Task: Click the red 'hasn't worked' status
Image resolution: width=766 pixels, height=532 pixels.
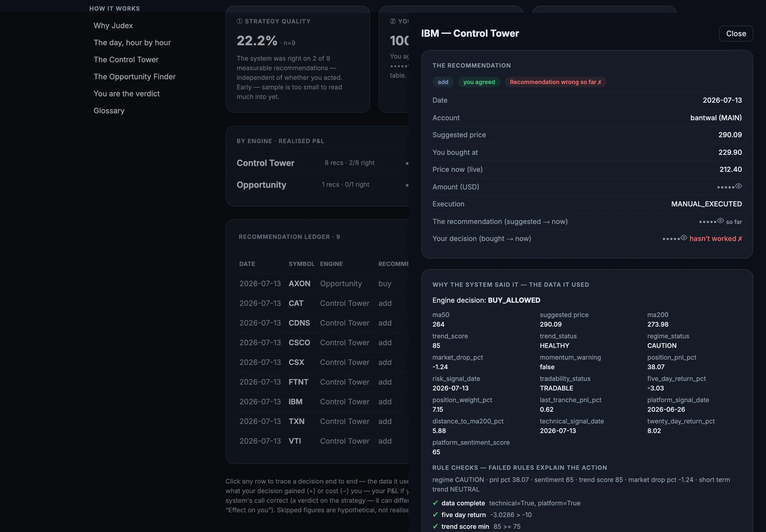Action: (x=716, y=239)
